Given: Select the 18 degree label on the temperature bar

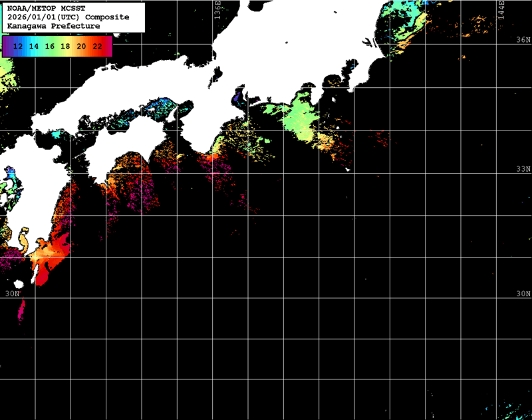Looking at the screenshot, I should [x=65, y=47].
